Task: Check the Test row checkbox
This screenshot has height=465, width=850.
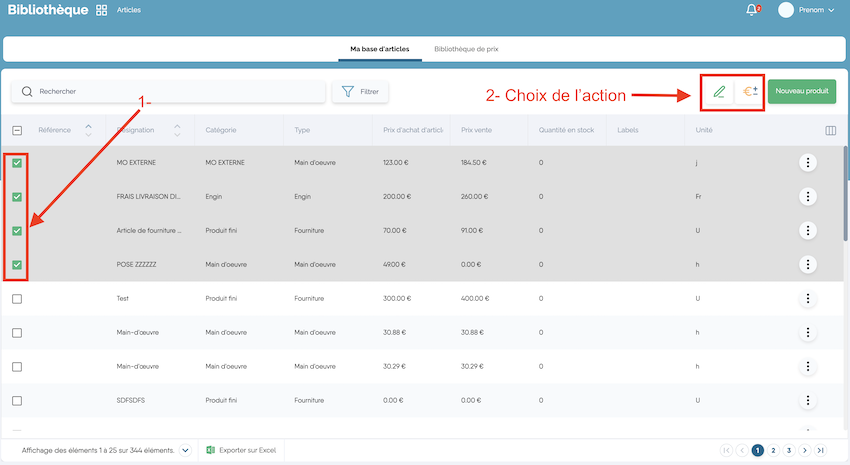Action: pyautogui.click(x=17, y=299)
